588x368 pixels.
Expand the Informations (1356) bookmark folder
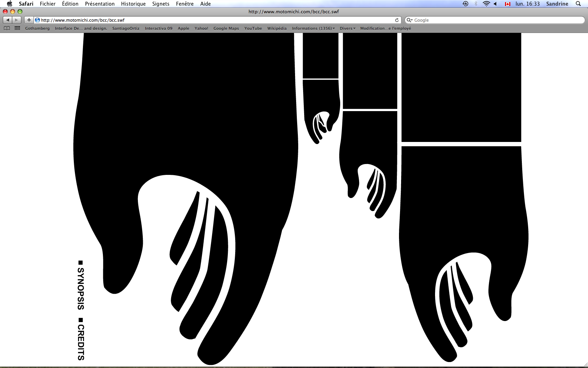click(x=313, y=28)
